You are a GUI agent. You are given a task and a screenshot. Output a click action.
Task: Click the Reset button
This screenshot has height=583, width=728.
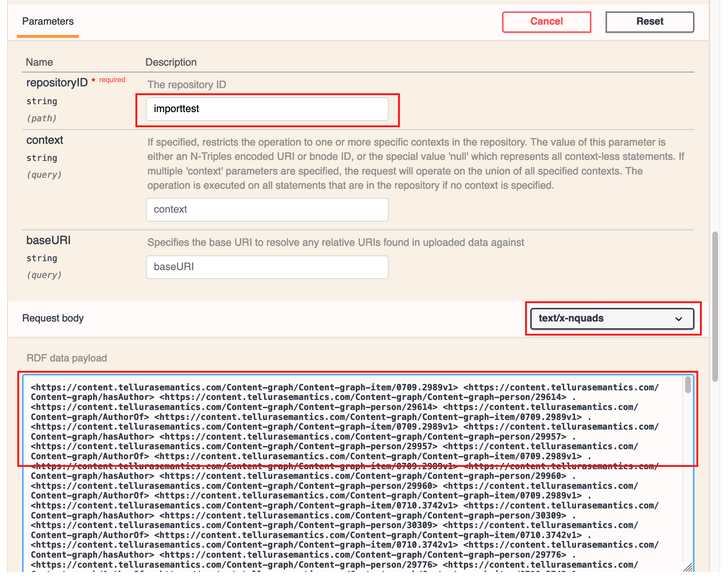[x=649, y=22]
